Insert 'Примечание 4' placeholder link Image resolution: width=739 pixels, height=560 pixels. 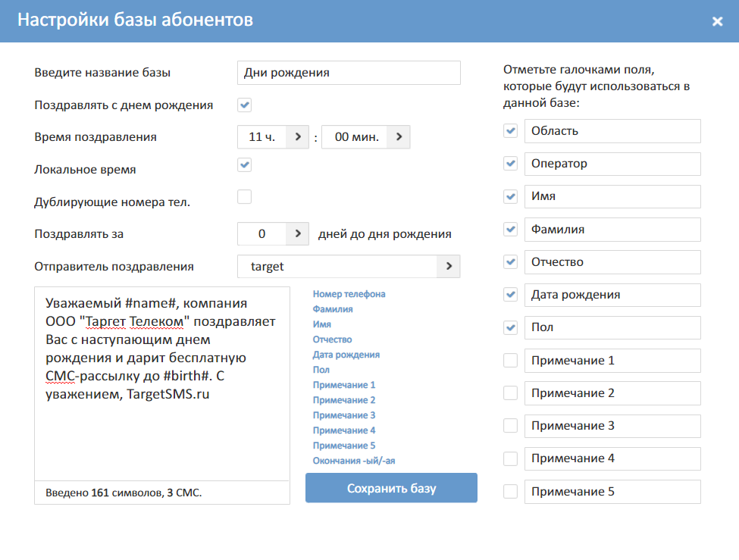pos(344,430)
